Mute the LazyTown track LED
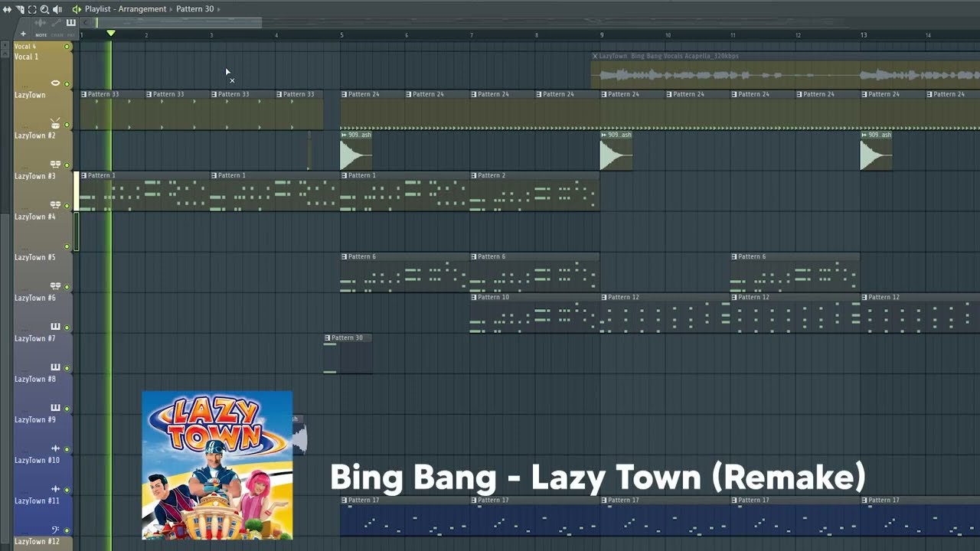 point(67,124)
